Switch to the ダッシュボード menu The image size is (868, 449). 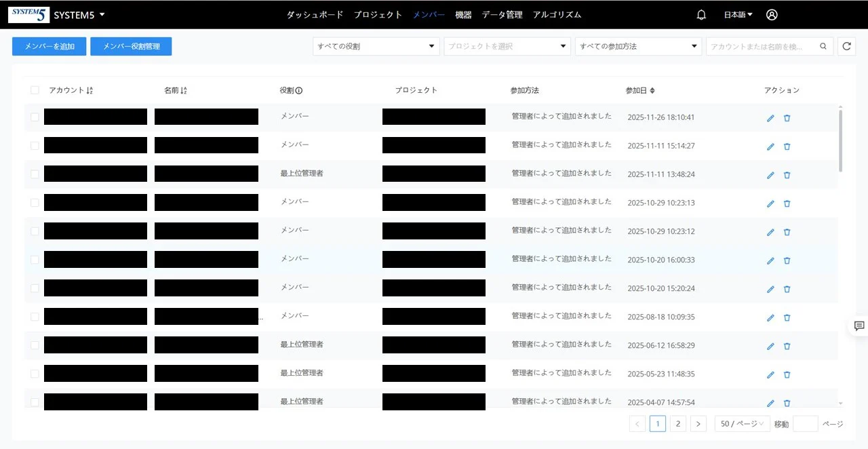pyautogui.click(x=315, y=14)
